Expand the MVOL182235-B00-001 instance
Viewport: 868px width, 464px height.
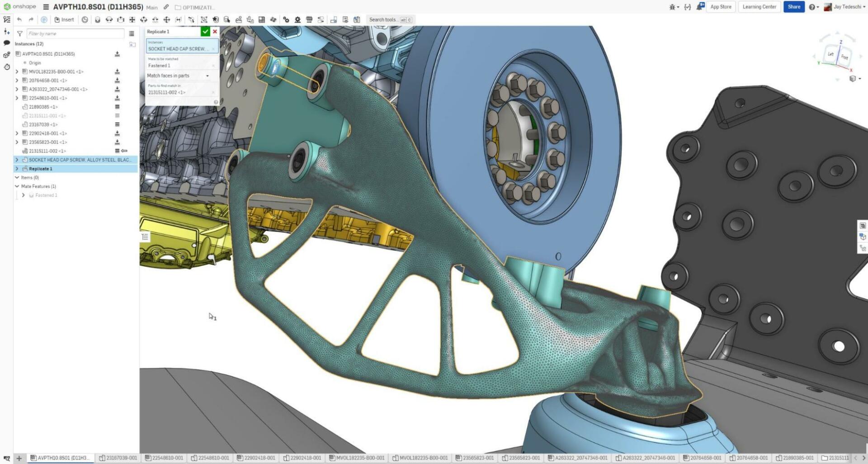coord(17,71)
